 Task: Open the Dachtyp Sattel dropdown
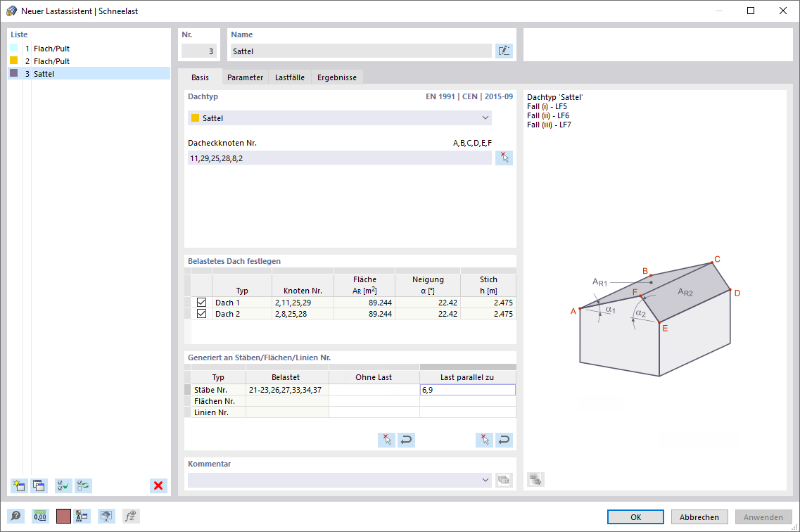pyautogui.click(x=340, y=118)
